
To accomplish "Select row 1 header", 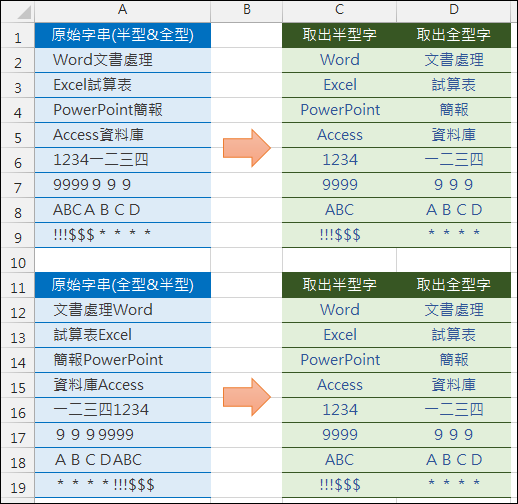I will 18,35.
